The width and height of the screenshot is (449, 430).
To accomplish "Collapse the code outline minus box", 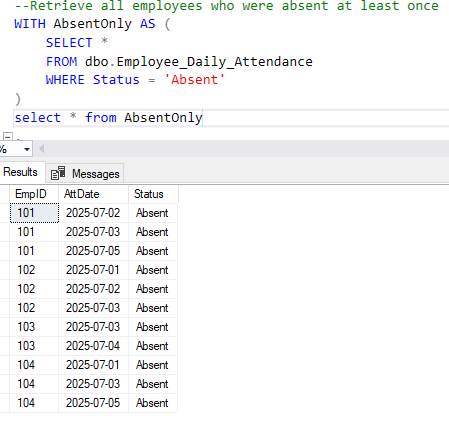I will 7,136.
